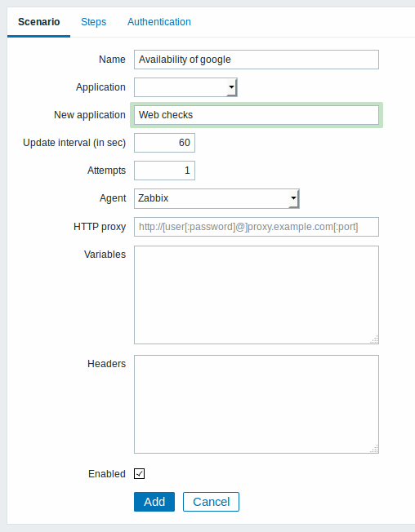Click the Variables textarea resize handle

(x=374, y=339)
